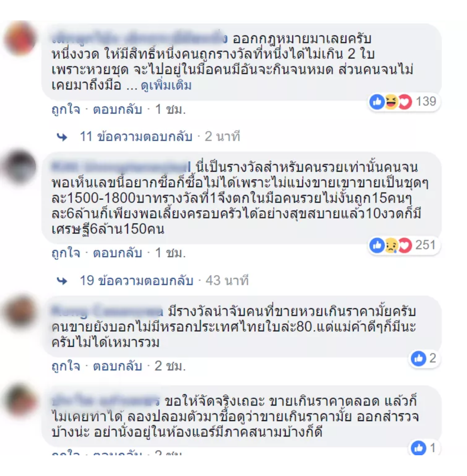Reply to the second comment with ตอบกลับ
The height and width of the screenshot is (476, 467).
[x=118, y=253]
